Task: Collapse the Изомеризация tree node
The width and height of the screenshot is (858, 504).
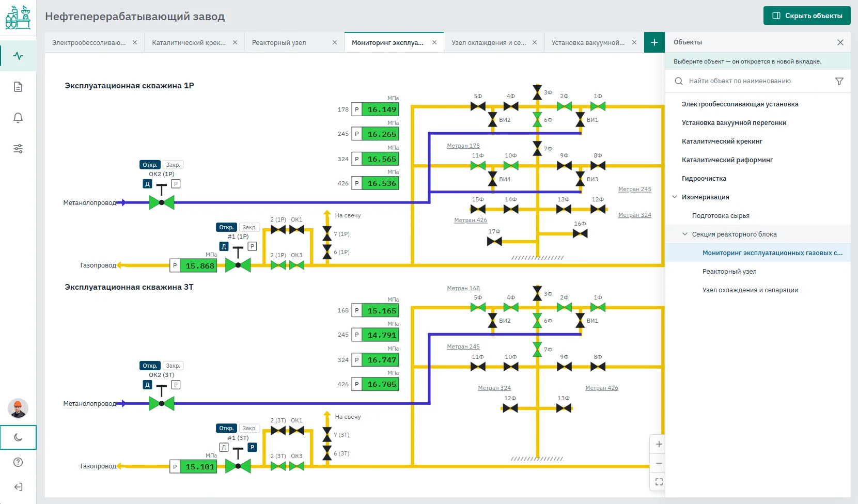Action: pyautogui.click(x=675, y=197)
